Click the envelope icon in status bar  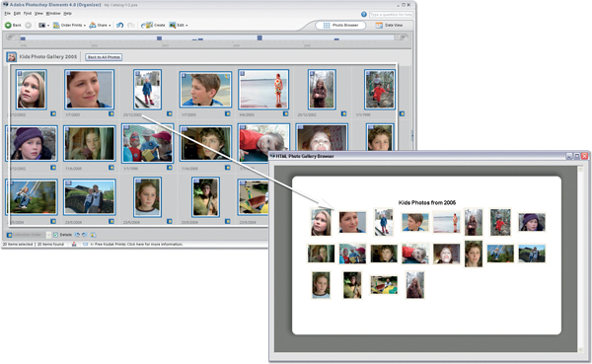click(85, 245)
